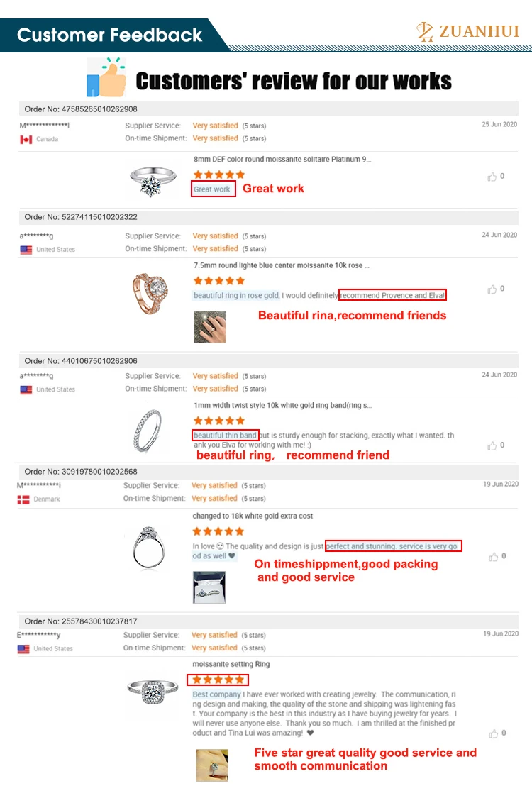Open 8mm DEF color round moissanite title

(x=282, y=160)
